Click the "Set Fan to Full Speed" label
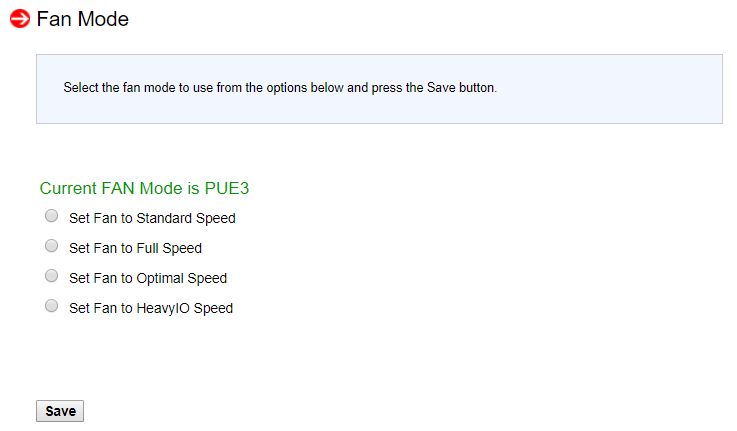 click(x=135, y=249)
